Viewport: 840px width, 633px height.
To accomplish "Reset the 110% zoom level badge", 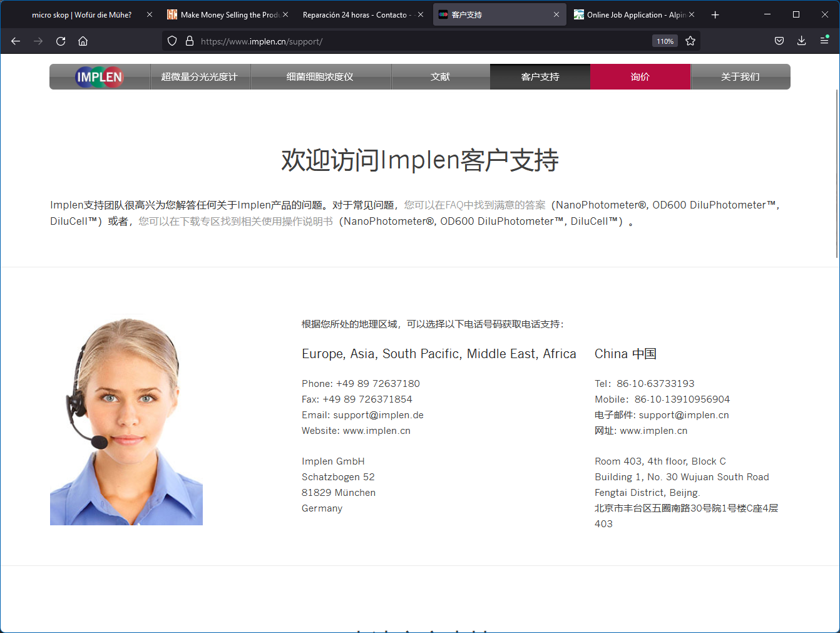I will click(x=665, y=41).
